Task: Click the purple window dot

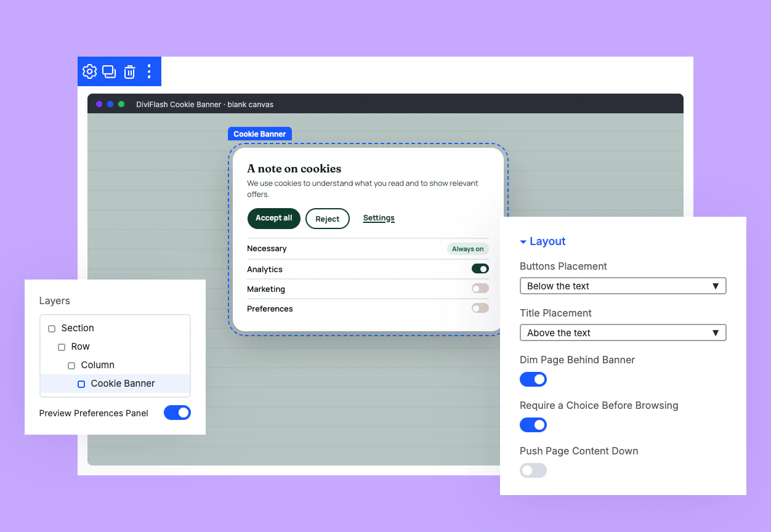Action: 99,104
